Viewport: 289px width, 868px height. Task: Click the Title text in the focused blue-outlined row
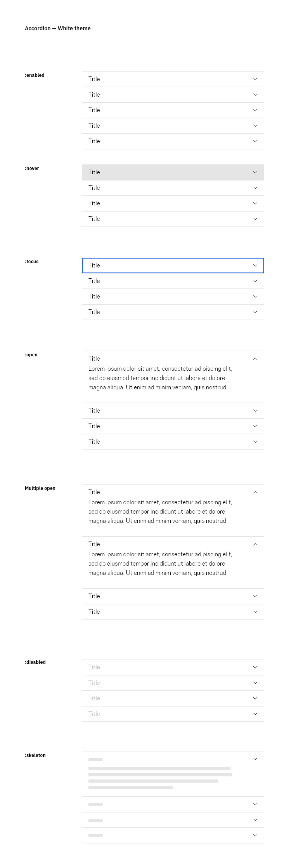(x=94, y=266)
